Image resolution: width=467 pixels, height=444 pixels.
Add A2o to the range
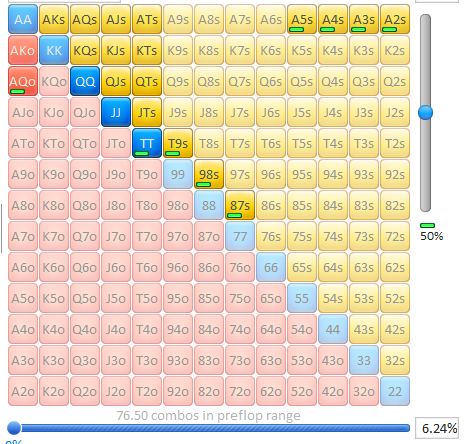(x=23, y=391)
